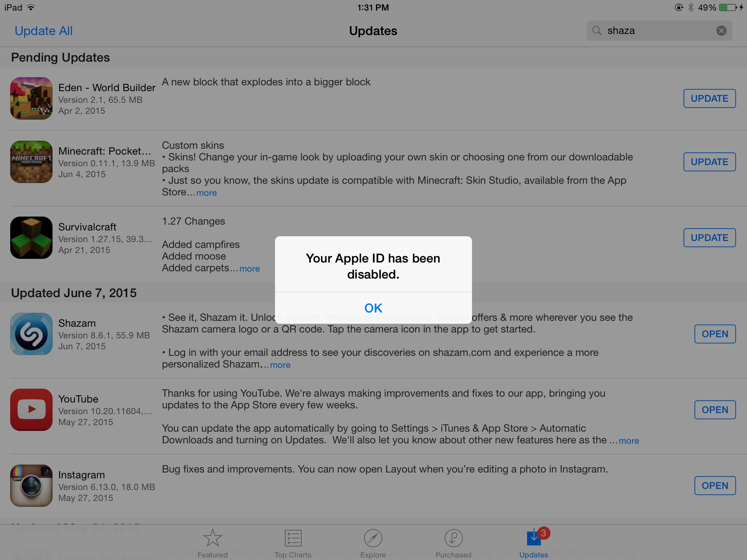This screenshot has width=747, height=560.
Task: Expand Survivalcraft changes with more link
Action: pyautogui.click(x=249, y=269)
